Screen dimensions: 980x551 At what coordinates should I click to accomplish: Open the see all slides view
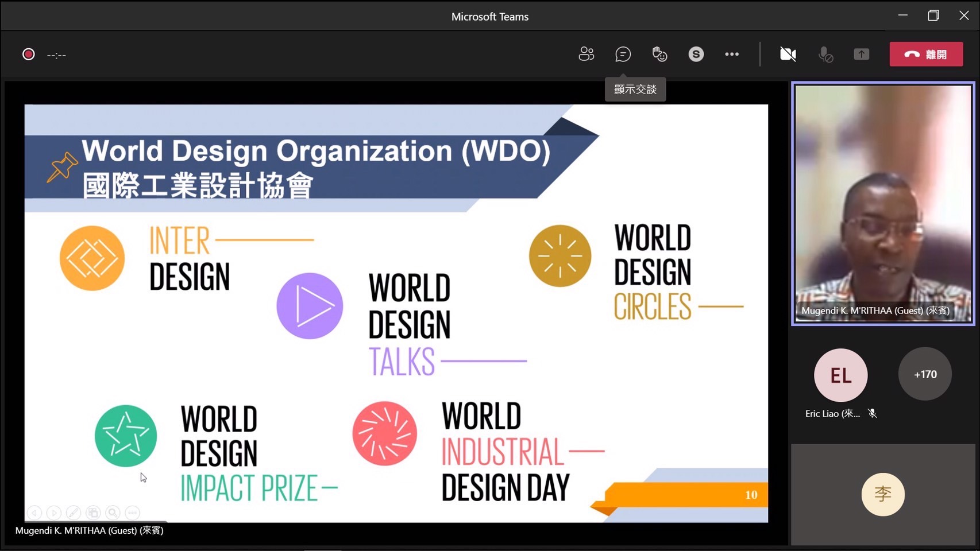pos(93,513)
